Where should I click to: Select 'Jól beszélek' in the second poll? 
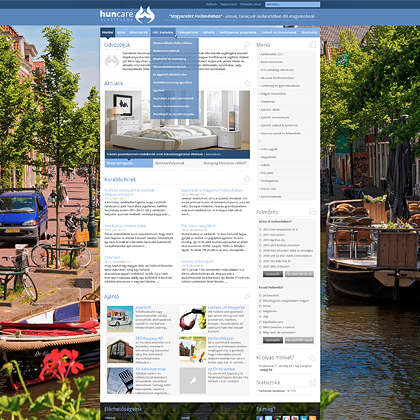(x=260, y=295)
